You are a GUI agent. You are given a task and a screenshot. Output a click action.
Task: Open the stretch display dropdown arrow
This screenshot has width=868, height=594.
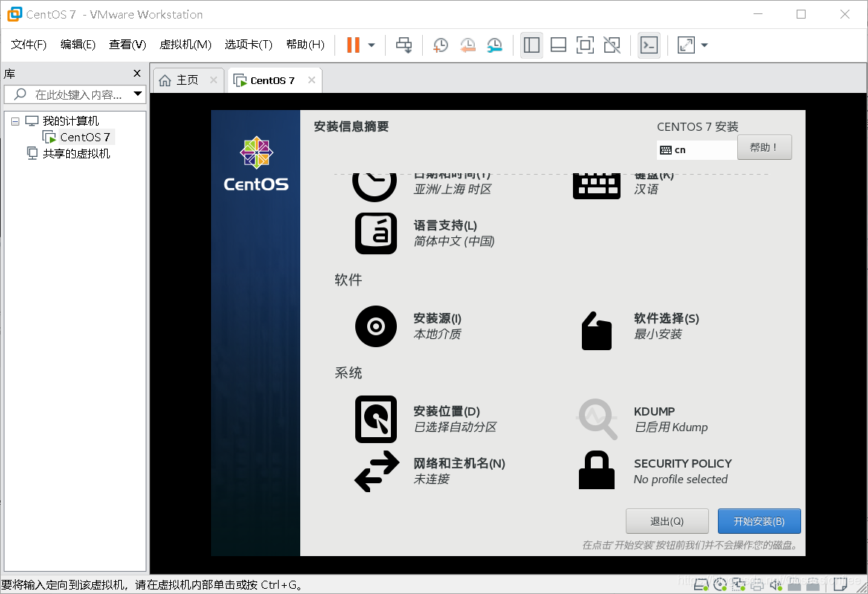705,45
